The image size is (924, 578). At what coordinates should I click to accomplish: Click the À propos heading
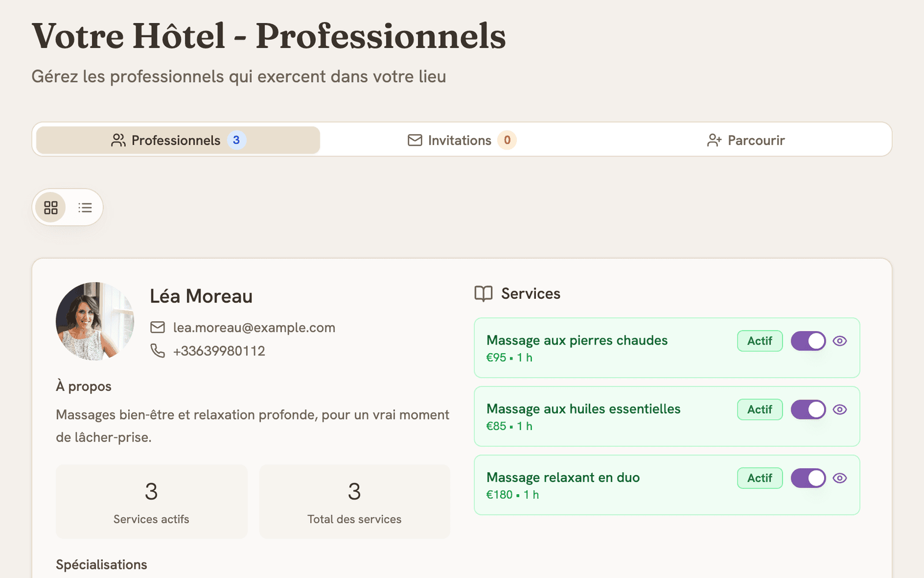click(84, 386)
